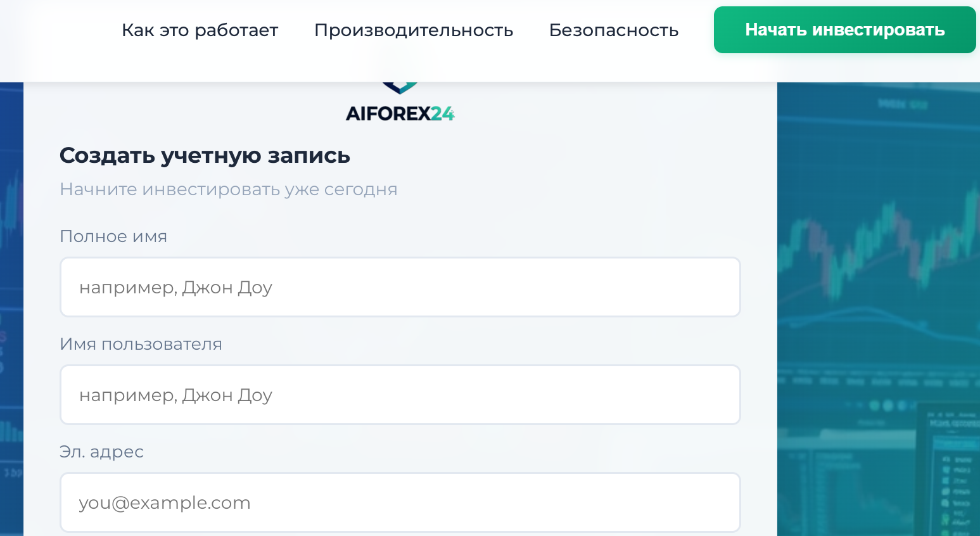Click the "Имя пользователя" field label
The height and width of the screenshot is (536, 980).
141,344
